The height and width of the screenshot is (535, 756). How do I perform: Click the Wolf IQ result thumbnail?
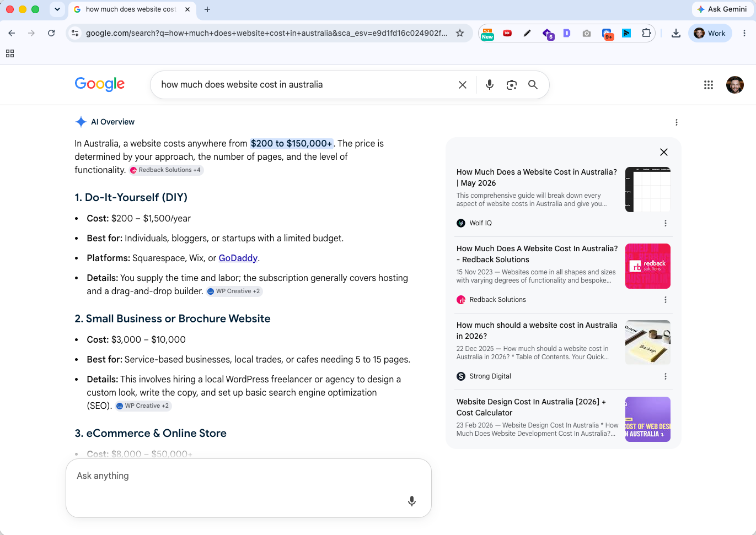[648, 190]
